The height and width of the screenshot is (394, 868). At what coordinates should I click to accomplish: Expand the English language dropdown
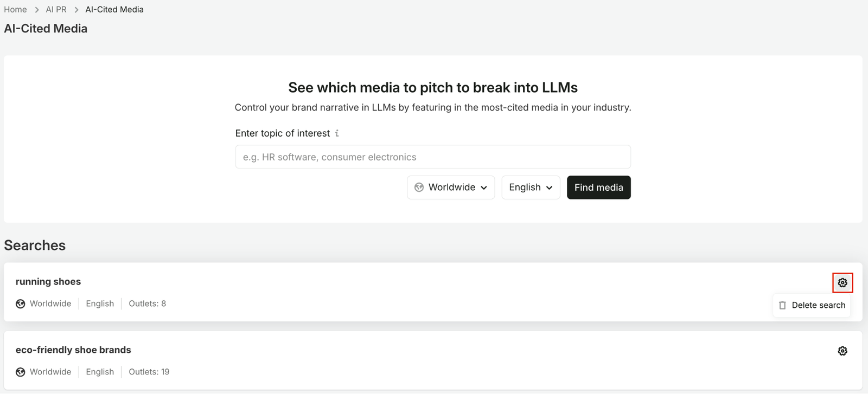[x=531, y=188]
